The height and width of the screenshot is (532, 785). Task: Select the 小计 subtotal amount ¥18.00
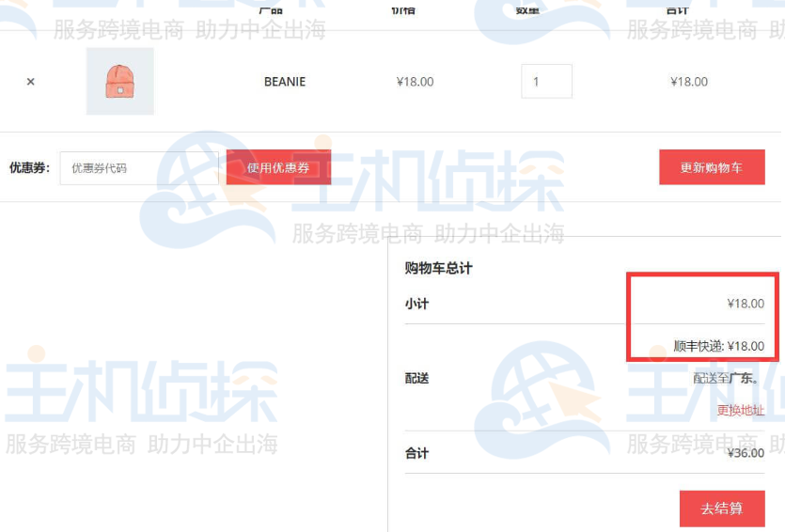[746, 304]
